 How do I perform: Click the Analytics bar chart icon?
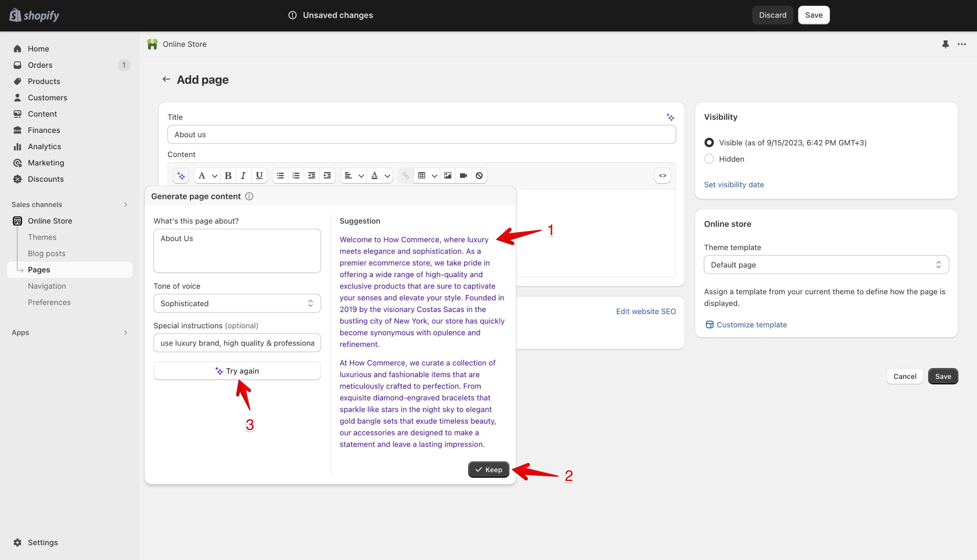[17, 147]
